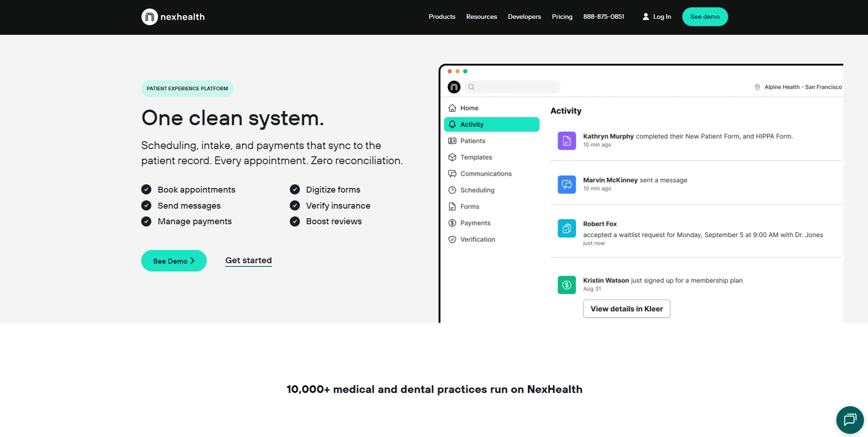Click the chevron arrow on See Demo button
Screen dimensions: 868x437
[193, 261]
